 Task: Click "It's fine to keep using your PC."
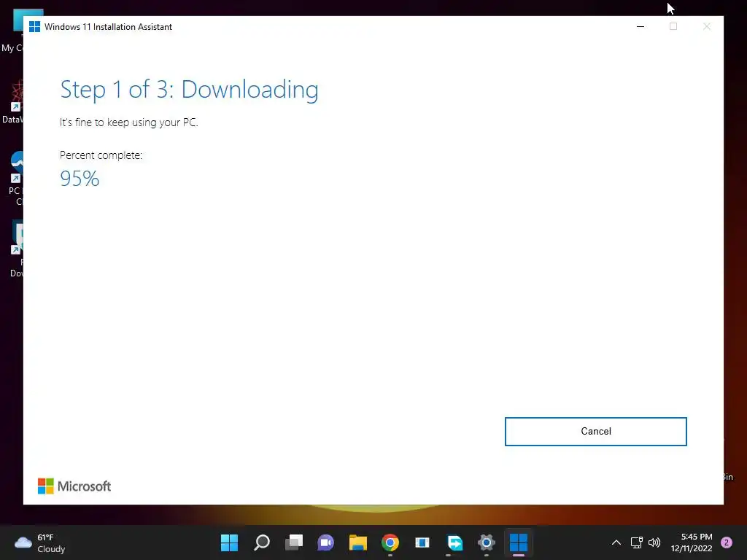(x=128, y=122)
